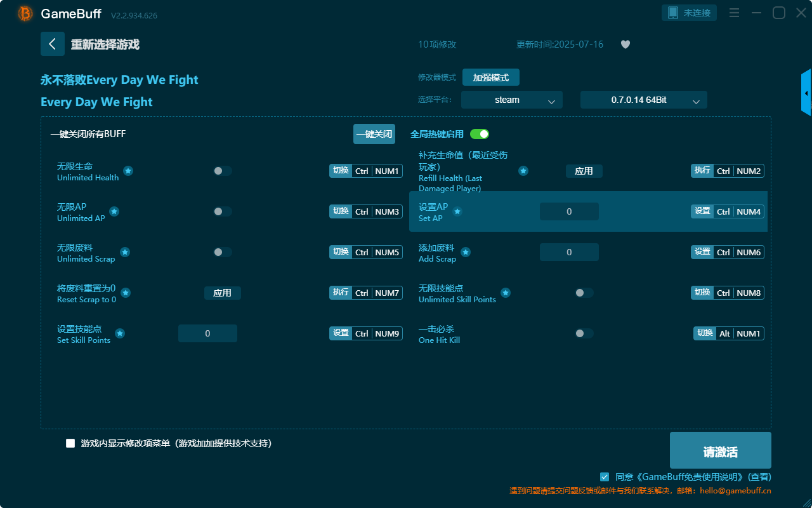Apply Reset Scrap to 0 button

pyautogui.click(x=223, y=293)
